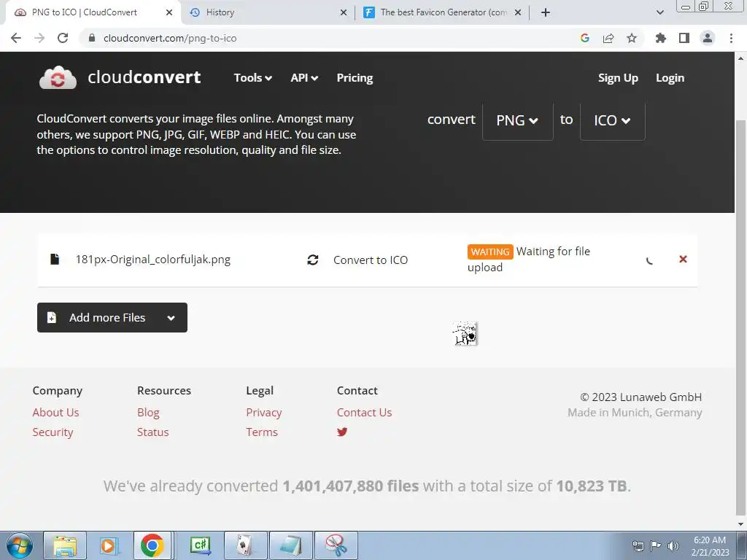Click the Convert to ICO label
The height and width of the screenshot is (560, 747).
coord(370,260)
